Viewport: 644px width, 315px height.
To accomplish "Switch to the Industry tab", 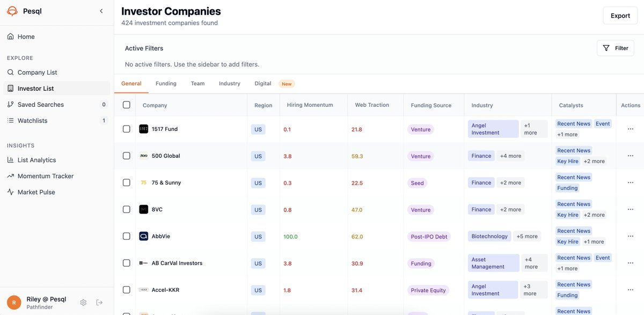I will point(230,84).
